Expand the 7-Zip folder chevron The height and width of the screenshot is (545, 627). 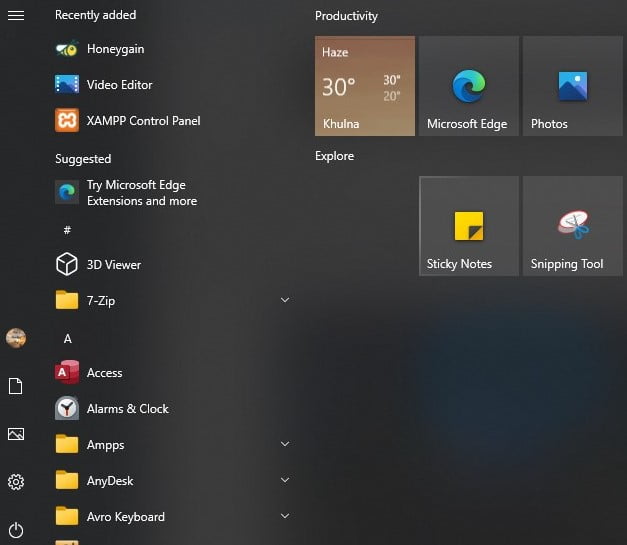tap(285, 300)
